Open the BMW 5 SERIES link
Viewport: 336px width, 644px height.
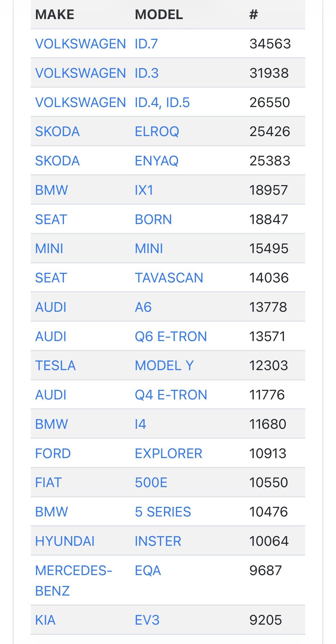163,512
